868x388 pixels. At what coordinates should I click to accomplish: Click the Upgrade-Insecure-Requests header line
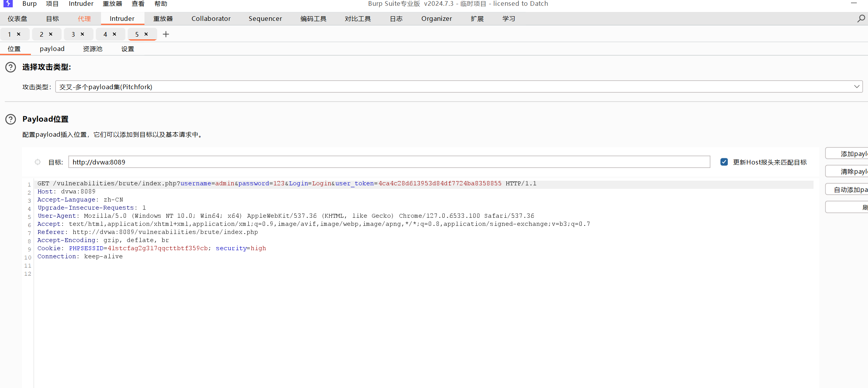pyautogui.click(x=92, y=208)
